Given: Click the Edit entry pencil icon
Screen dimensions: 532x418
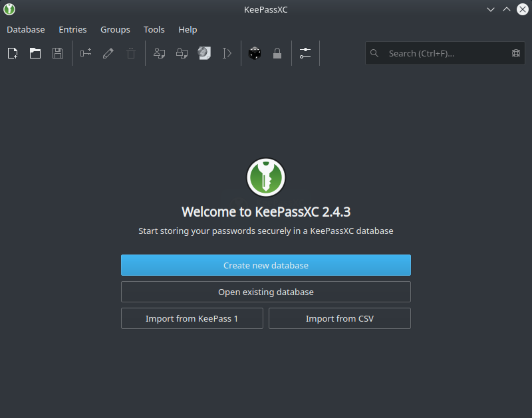Looking at the screenshot, I should click(108, 53).
